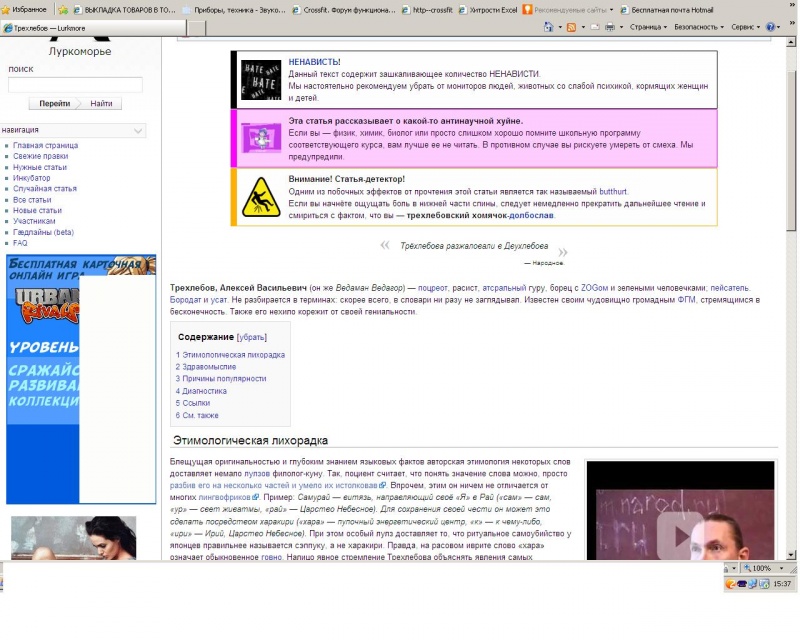This screenshot has width=800, height=640.
Task: Click the Избранное star icon
Action: (7, 9)
